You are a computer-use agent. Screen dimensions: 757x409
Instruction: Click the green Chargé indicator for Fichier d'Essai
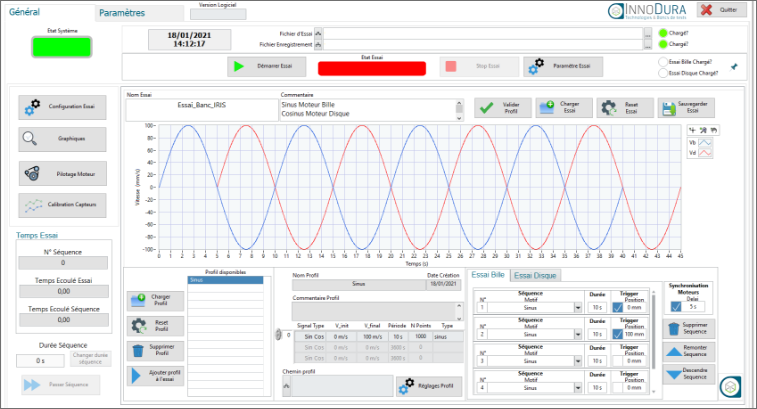pos(663,33)
